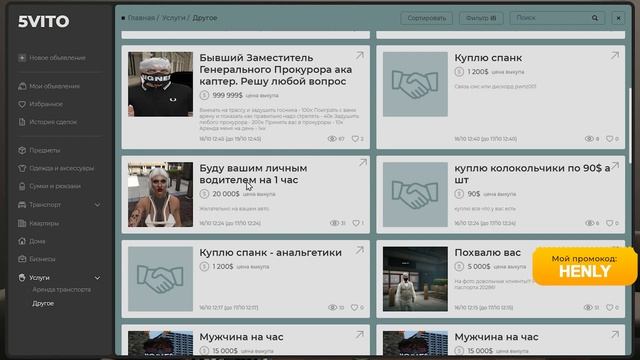This screenshot has height=360, width=640.
Task: Select Одежда и аксессуары category
Action: pyautogui.click(x=56, y=168)
